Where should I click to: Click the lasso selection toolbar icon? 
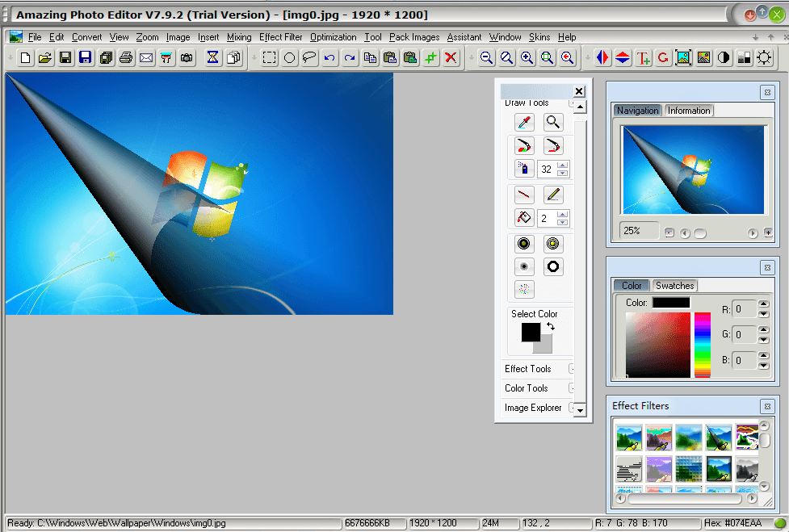coord(309,57)
